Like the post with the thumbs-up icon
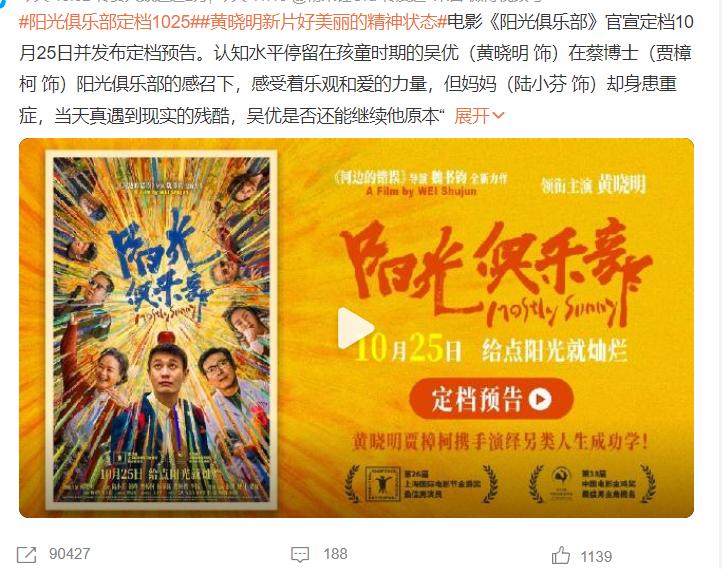The width and height of the screenshot is (722, 569). point(560,555)
